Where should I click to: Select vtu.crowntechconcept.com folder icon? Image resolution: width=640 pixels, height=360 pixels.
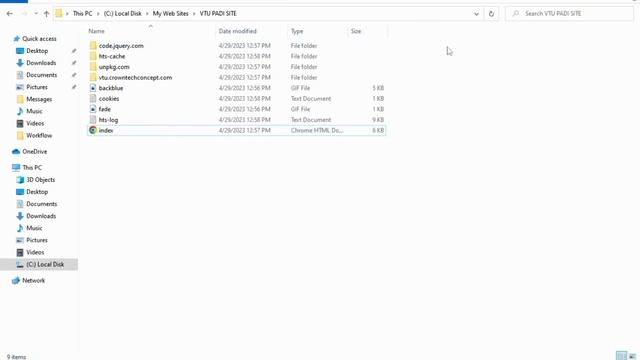[93, 78]
